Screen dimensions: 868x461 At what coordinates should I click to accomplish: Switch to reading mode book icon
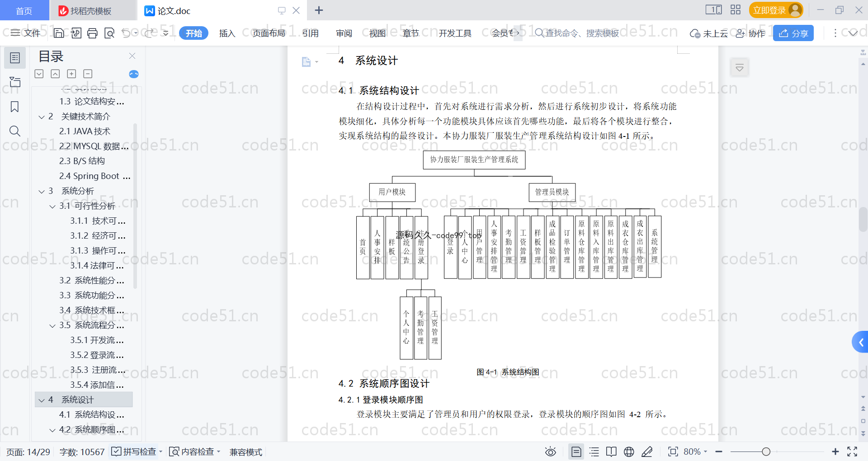point(611,452)
